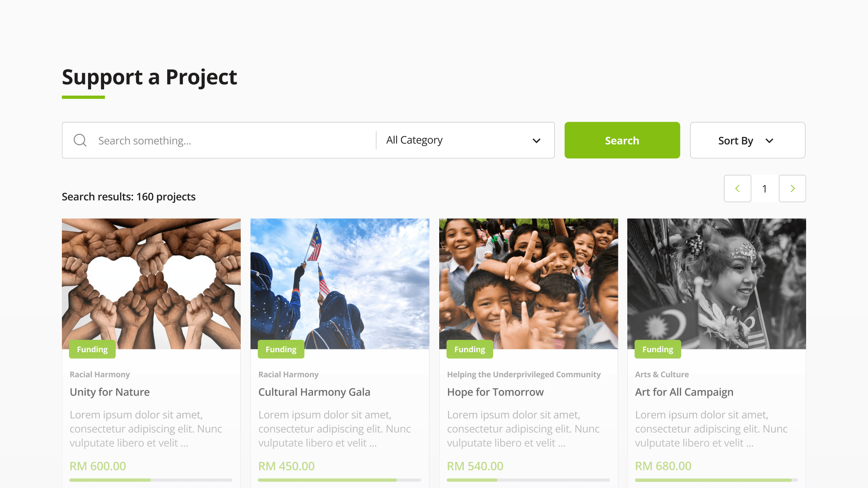Click the magnifying glass search icon
868x488 pixels.
(80, 140)
